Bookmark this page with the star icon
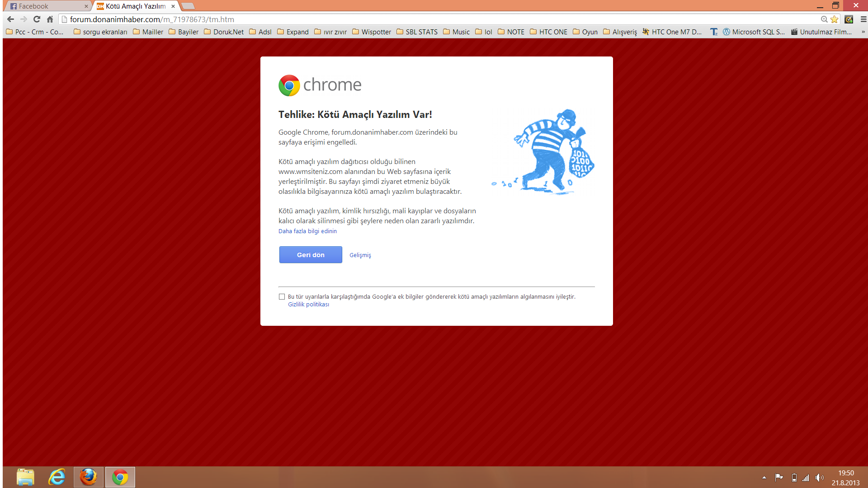This screenshot has width=868, height=488. (x=835, y=19)
